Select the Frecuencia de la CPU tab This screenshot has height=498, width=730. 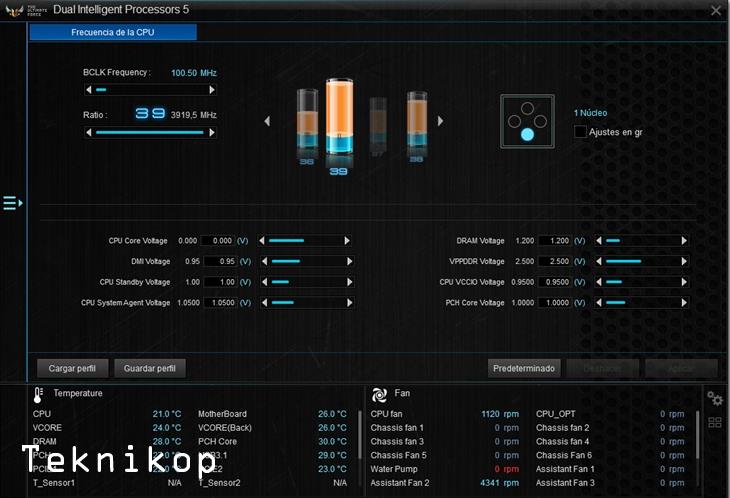click(x=113, y=32)
